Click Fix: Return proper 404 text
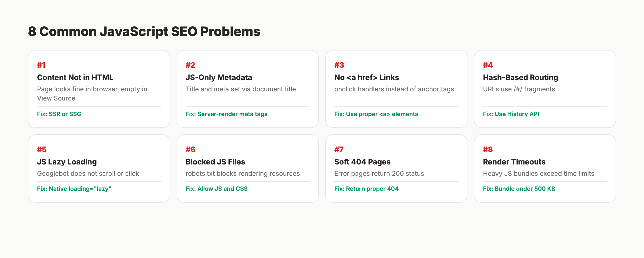The image size is (644, 258). pos(366,189)
